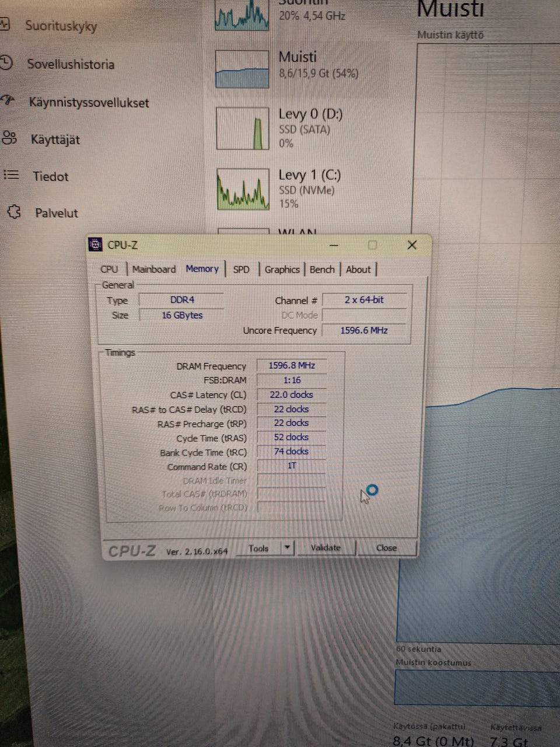Image resolution: width=560 pixels, height=747 pixels.
Task: Open Sovellushistoria in Task Manager sidebar
Action: click(71, 64)
